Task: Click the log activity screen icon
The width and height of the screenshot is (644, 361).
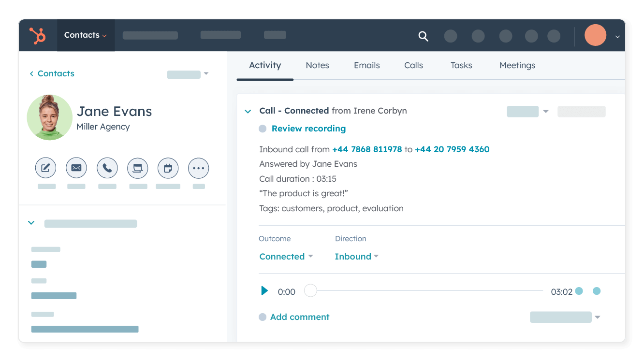Action: [x=138, y=168]
